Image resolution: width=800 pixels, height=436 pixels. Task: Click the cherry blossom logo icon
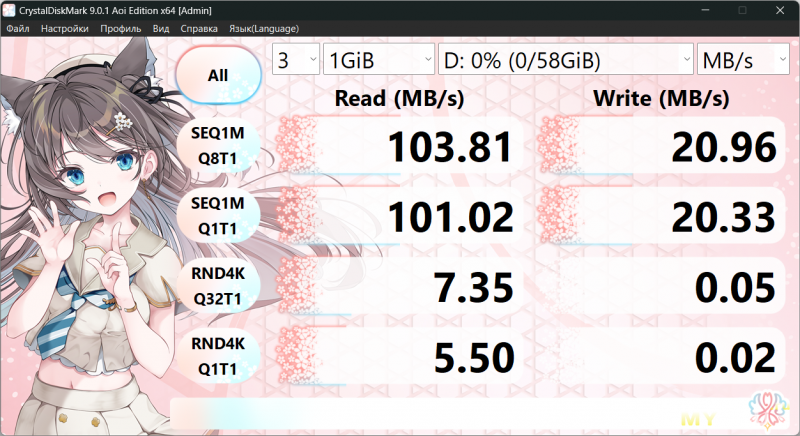[768, 410]
